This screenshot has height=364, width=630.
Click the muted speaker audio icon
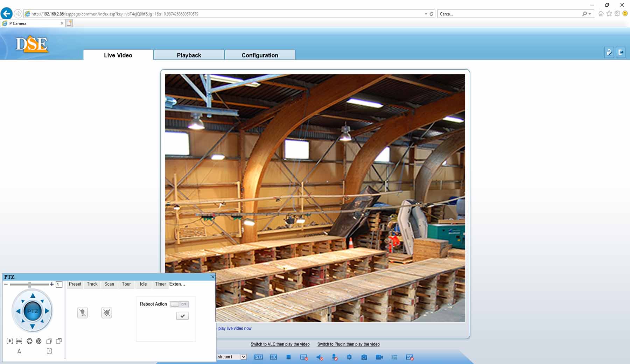pos(320,357)
